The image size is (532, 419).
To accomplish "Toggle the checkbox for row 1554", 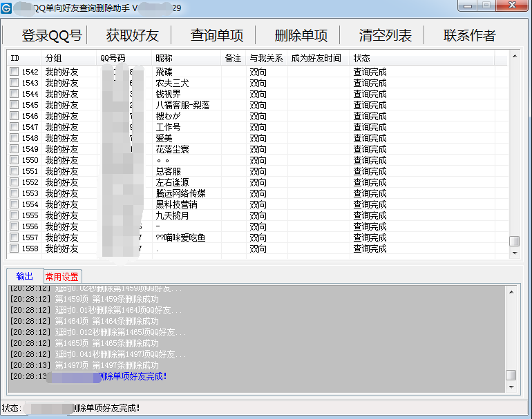I will pyautogui.click(x=15, y=204).
